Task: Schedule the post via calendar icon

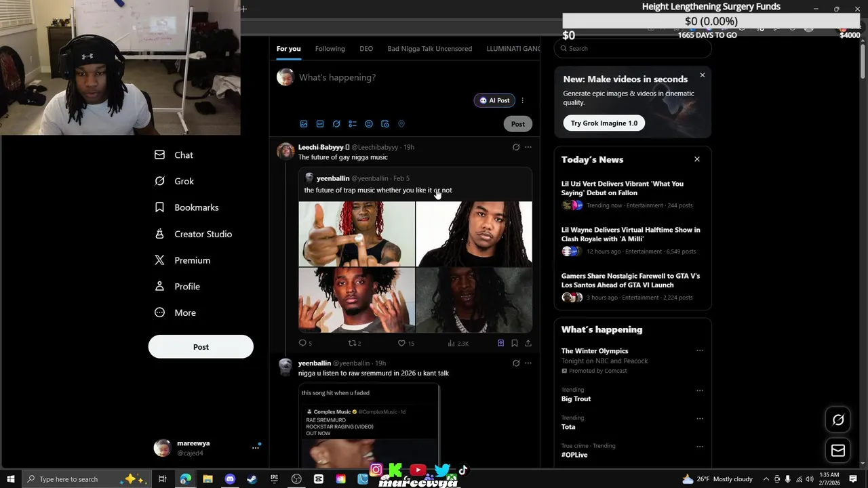Action: pos(385,124)
